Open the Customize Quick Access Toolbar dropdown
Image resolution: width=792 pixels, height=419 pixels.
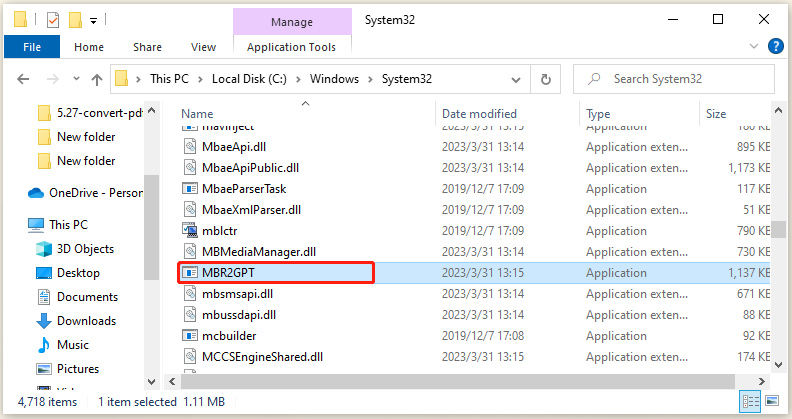coord(93,21)
